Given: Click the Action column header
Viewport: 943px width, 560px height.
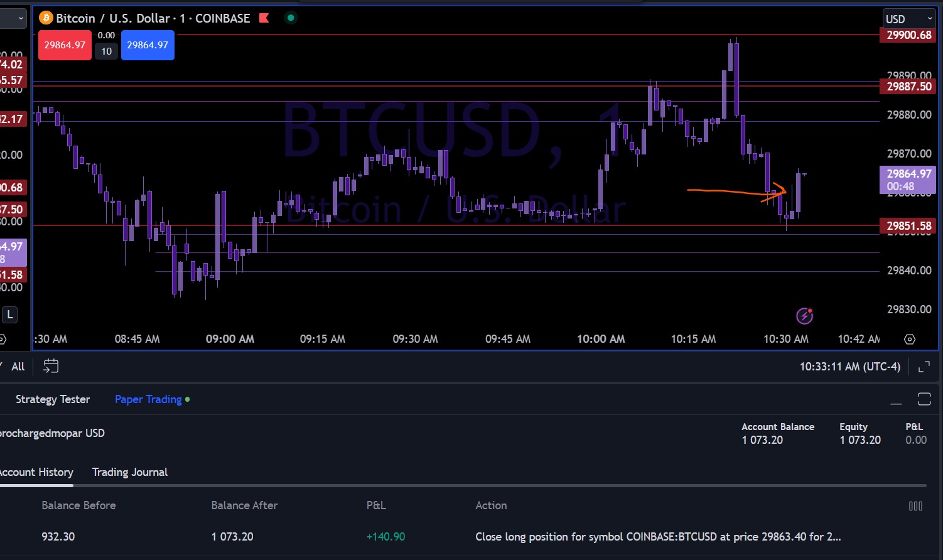Looking at the screenshot, I should 491,505.
